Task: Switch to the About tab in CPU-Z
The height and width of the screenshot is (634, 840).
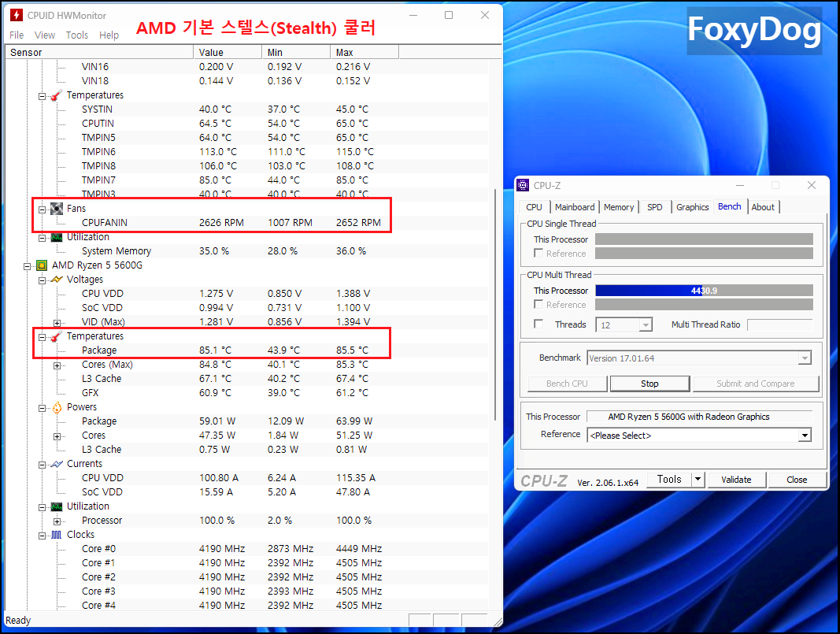Action: [763, 207]
